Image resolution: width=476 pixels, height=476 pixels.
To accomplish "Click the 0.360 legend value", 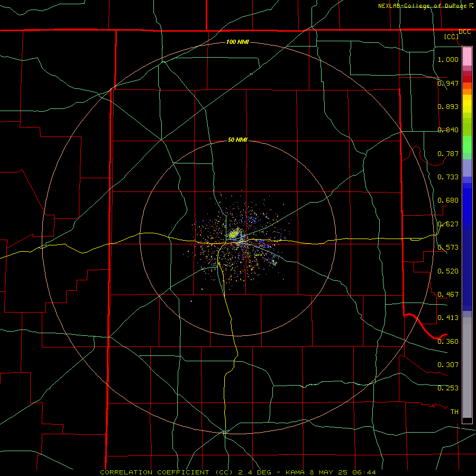I will click(448, 341).
